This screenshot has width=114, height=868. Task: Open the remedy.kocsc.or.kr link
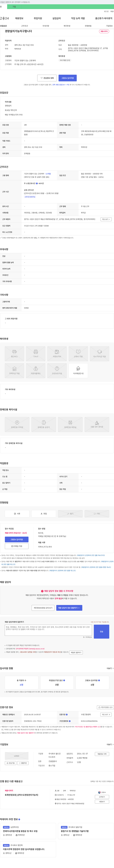click(x=30, y=649)
